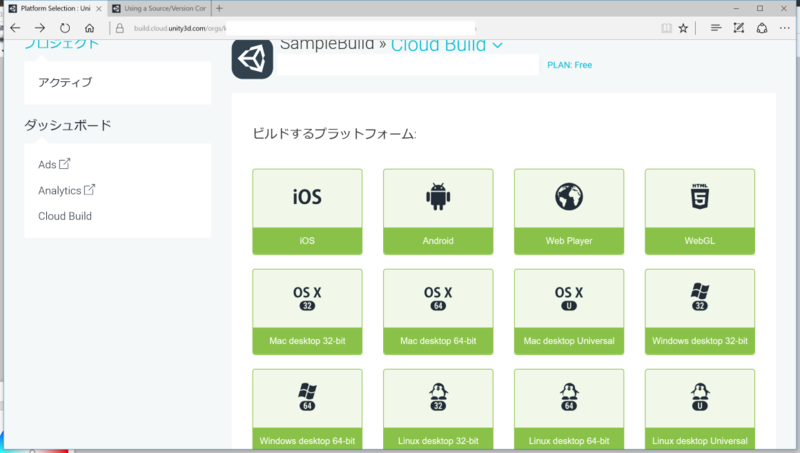Screen dimensions: 800x453
Task: Pick Windows desktop 64-bit platform
Action: point(307,409)
